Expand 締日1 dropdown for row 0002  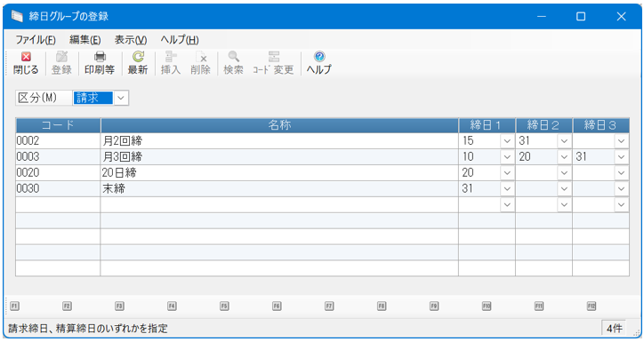coord(507,141)
